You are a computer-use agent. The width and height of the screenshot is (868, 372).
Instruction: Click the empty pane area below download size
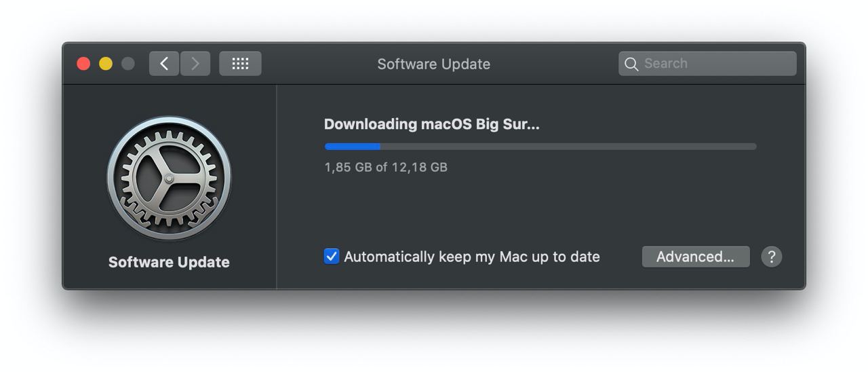(x=540, y=208)
